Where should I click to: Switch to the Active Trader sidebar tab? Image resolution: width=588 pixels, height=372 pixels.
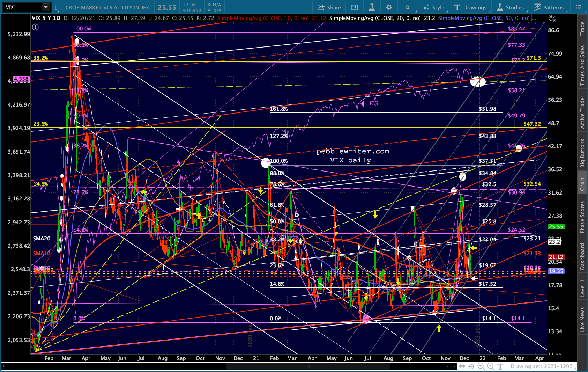(x=582, y=112)
